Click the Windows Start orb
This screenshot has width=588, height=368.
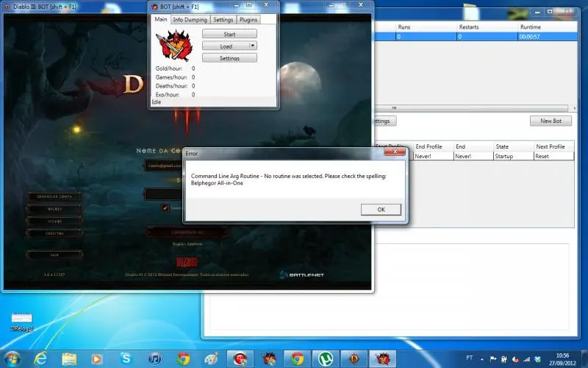pyautogui.click(x=12, y=358)
